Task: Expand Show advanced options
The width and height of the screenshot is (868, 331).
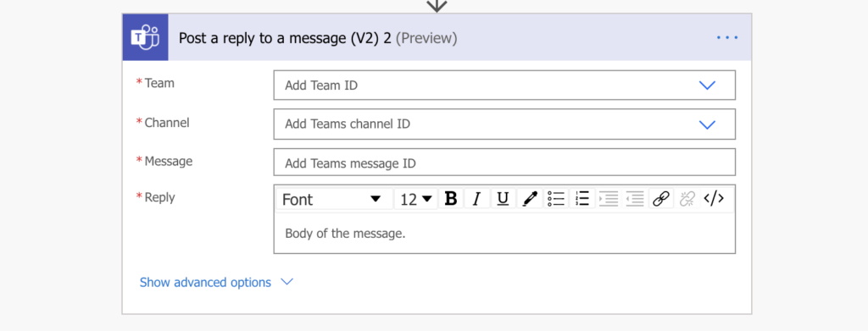Action: [x=216, y=283]
